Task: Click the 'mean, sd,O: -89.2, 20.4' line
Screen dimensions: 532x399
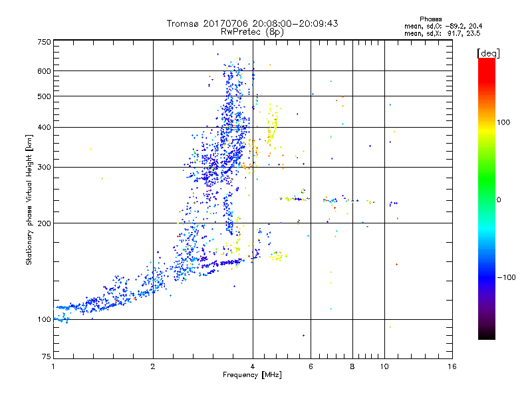Action: [443, 26]
